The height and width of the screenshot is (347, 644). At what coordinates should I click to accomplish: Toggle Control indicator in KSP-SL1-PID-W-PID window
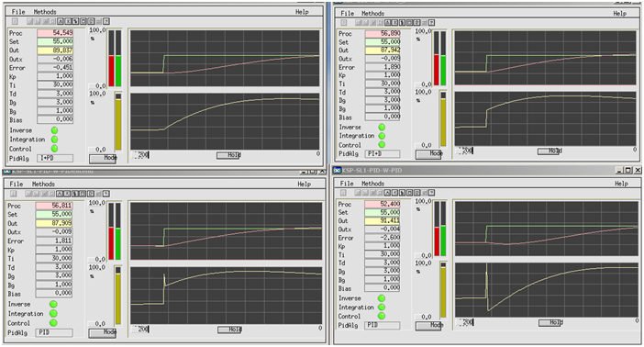tap(382, 316)
